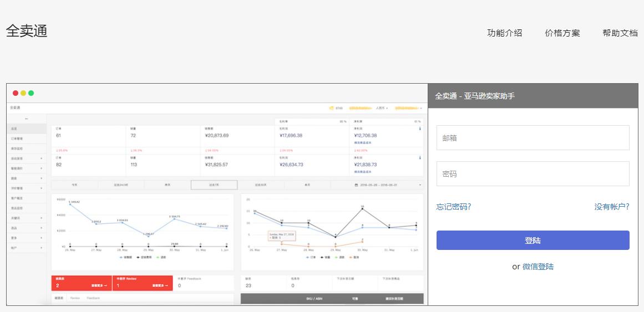Click the info icon beside ¥21,838.73
Screen dimensions: 644x312
(420, 157)
